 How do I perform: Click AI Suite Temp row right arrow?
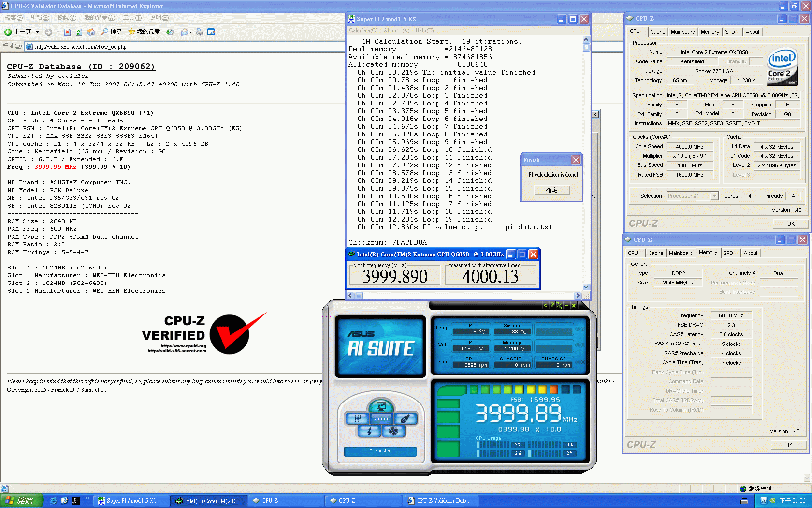point(583,329)
